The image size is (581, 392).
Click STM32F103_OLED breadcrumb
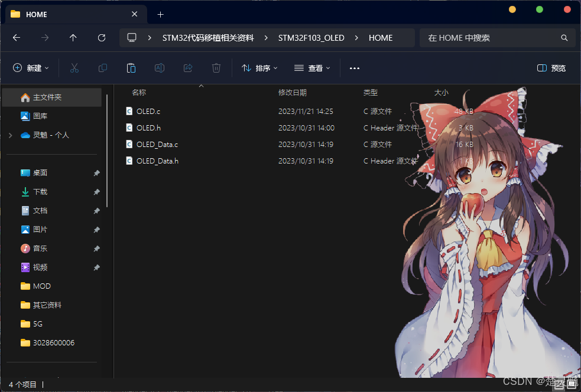tap(311, 38)
